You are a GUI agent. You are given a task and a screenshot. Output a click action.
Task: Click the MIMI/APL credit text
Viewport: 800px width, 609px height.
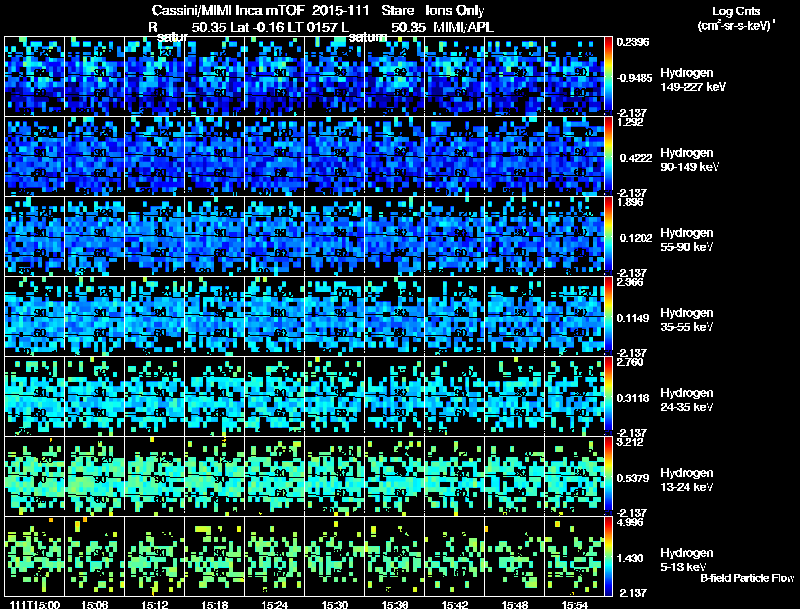[x=463, y=27]
